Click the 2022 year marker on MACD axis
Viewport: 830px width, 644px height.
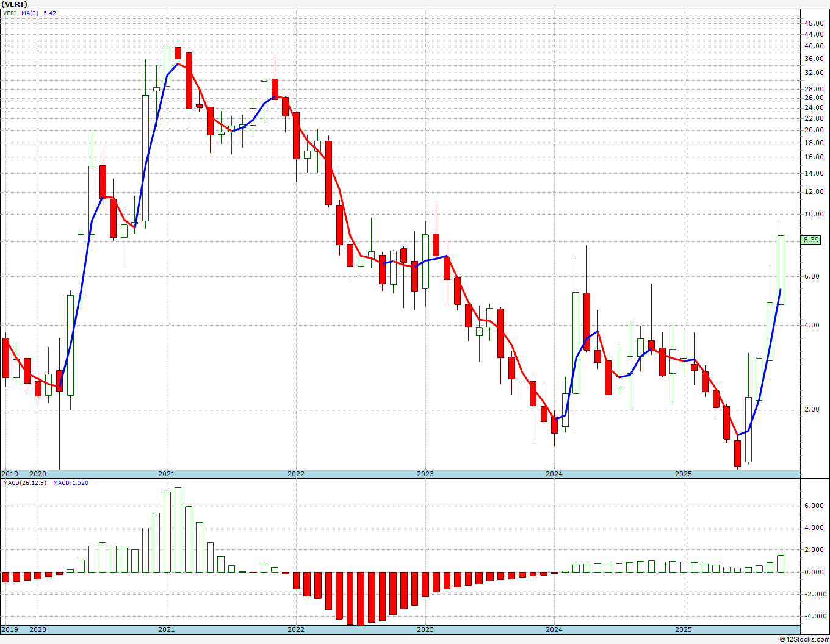point(296,629)
